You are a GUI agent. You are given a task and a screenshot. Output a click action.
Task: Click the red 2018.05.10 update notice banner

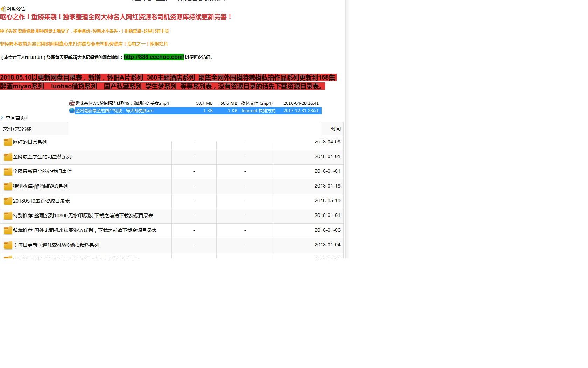click(167, 82)
